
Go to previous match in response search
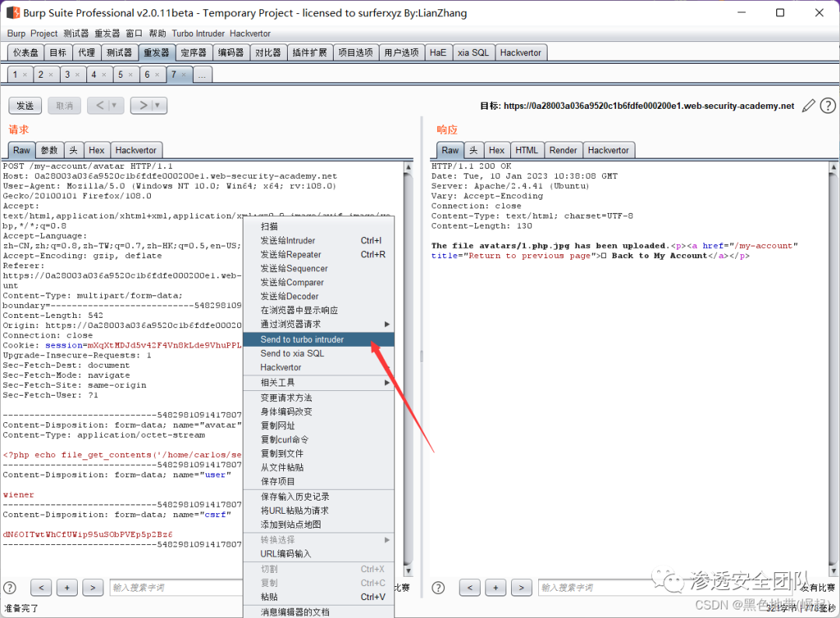tap(470, 588)
